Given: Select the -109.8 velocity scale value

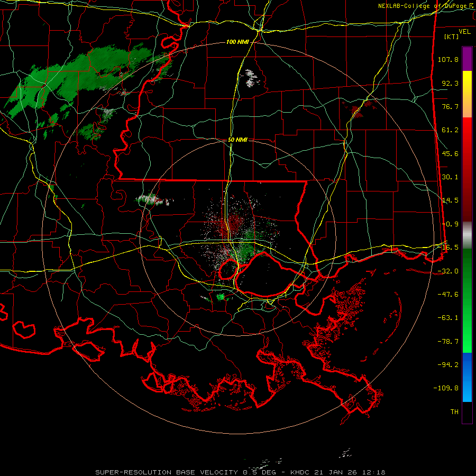Looking at the screenshot, I should (x=446, y=388).
